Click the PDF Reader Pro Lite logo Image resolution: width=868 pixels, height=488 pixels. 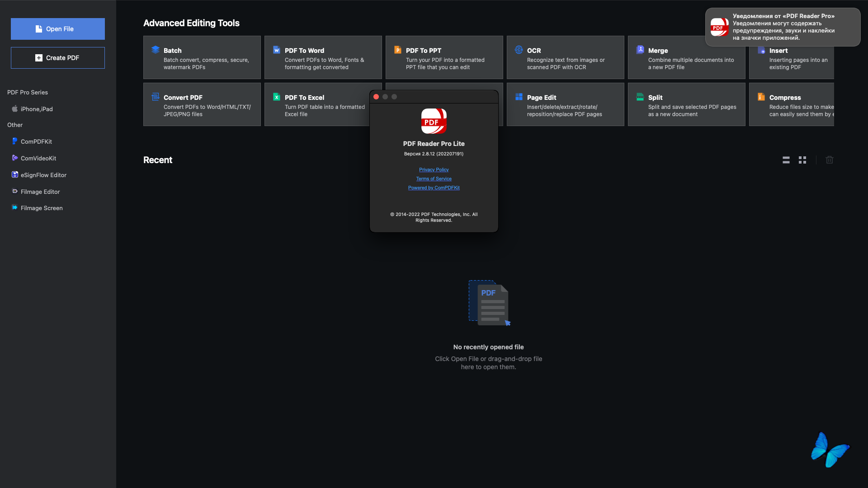[x=434, y=121]
